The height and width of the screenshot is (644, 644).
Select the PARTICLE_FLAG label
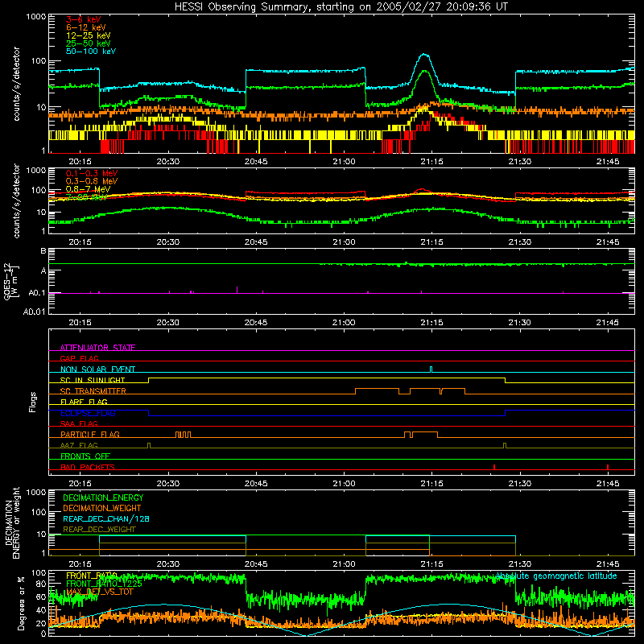tap(90, 435)
